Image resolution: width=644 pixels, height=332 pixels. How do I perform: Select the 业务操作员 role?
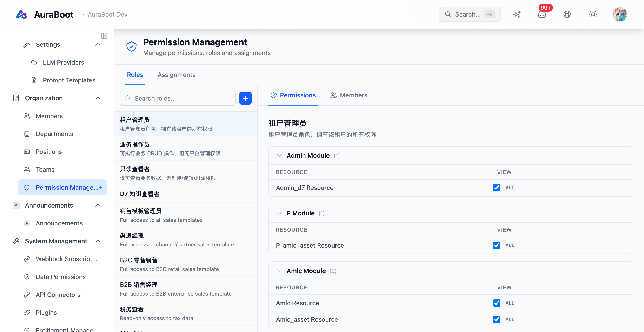click(x=186, y=149)
